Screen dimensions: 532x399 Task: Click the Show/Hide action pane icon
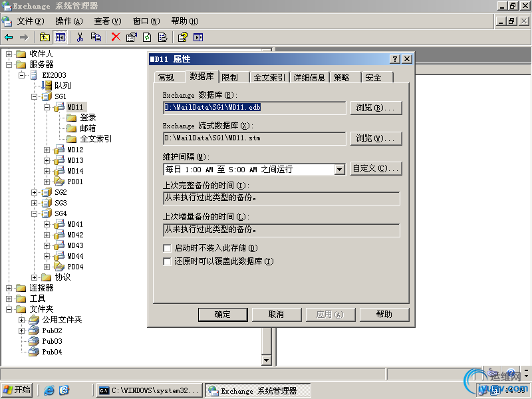click(x=198, y=37)
